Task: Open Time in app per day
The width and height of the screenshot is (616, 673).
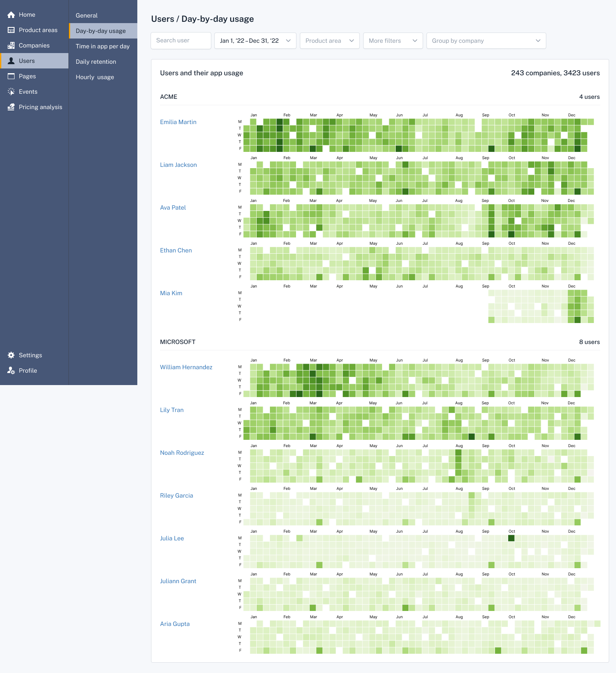Action: 103,47
